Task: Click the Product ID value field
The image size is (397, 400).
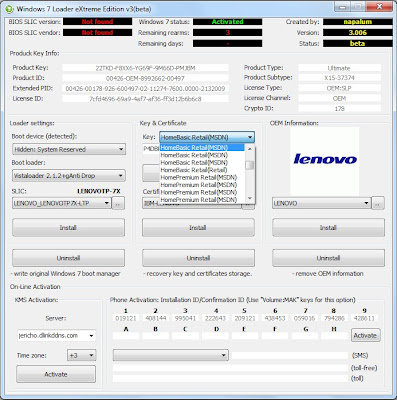Action: [145, 78]
